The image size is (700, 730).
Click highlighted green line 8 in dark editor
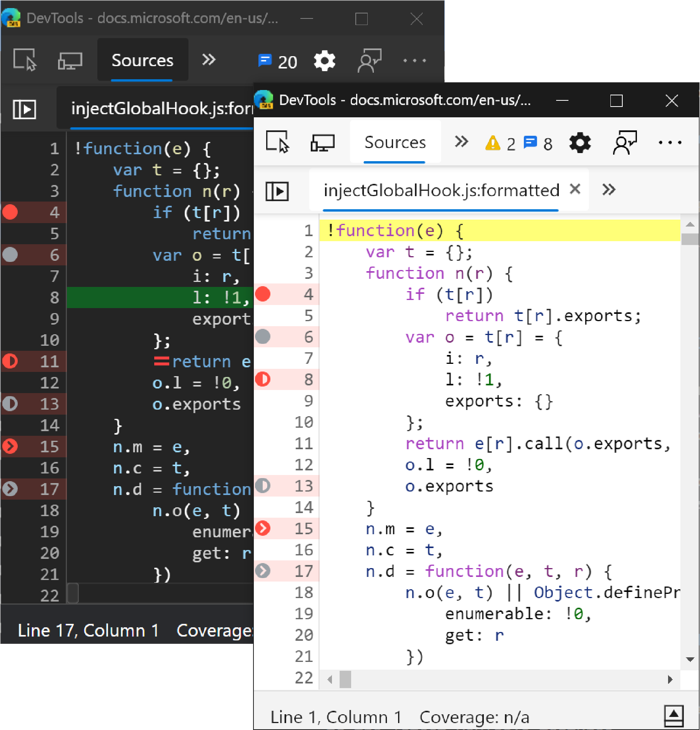pos(160,297)
